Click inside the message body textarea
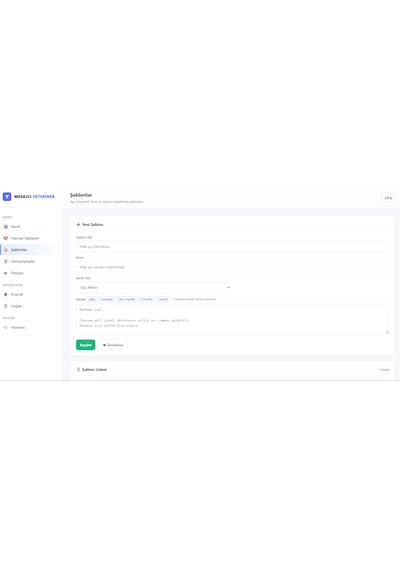 (x=232, y=319)
